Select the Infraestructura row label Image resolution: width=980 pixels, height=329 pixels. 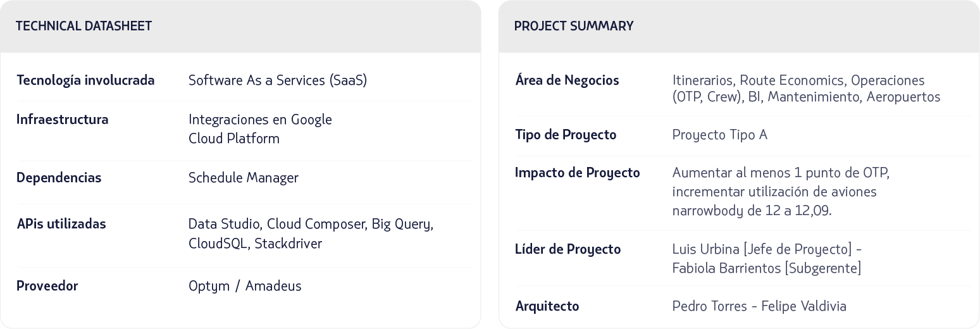[x=62, y=120]
